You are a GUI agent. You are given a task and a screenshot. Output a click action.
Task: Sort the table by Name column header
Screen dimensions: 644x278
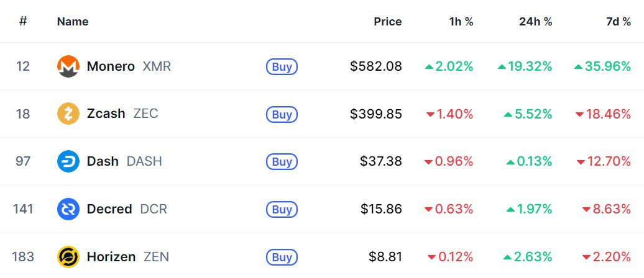pyautogui.click(x=73, y=22)
